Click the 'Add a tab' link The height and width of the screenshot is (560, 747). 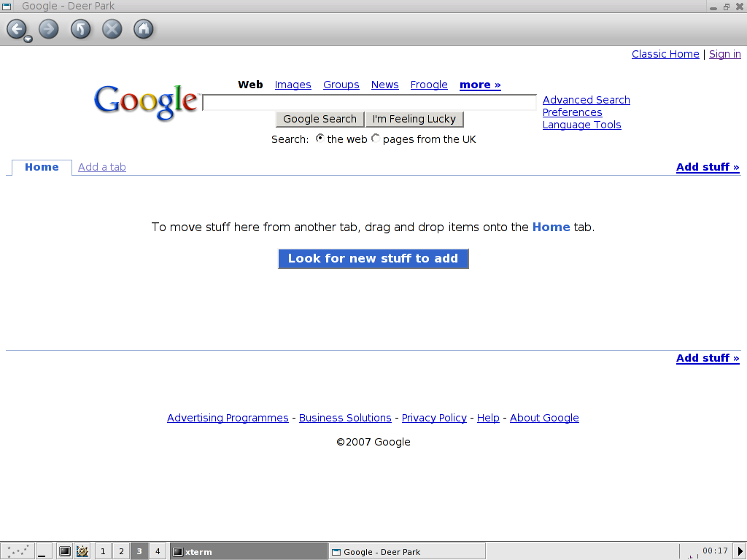tap(102, 167)
